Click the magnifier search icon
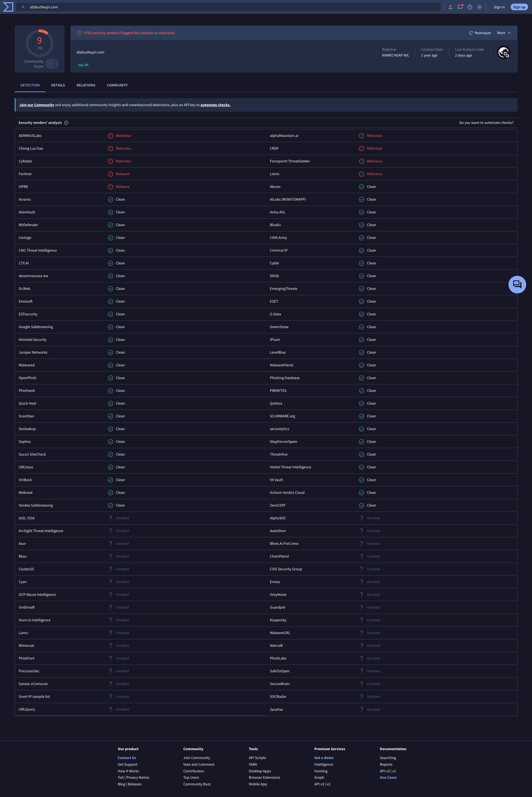 point(23,7)
